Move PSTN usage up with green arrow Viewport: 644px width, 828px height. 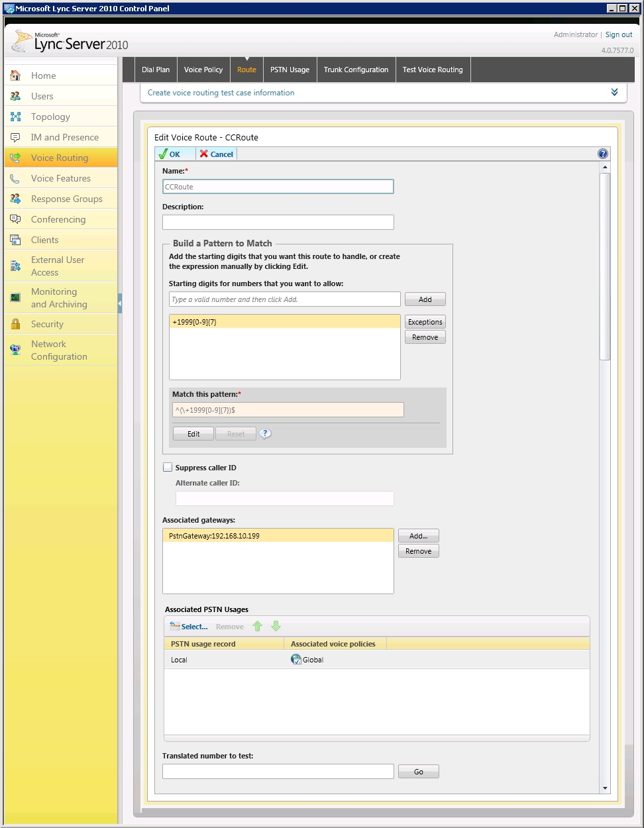(x=258, y=627)
